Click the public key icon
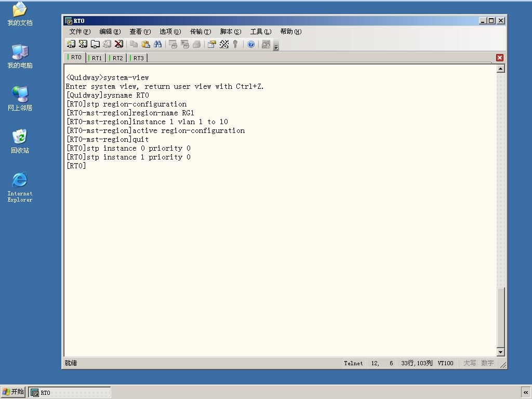532x399 pixels. (235, 44)
